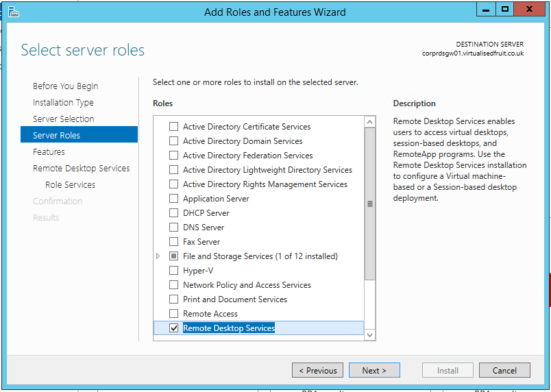The height and width of the screenshot is (392, 551).
Task: Toggle File and Storage Services checkbox
Action: pos(173,256)
